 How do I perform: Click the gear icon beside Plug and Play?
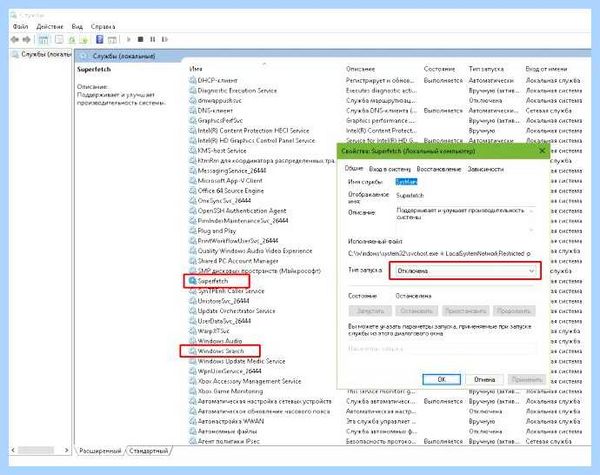coord(193,231)
